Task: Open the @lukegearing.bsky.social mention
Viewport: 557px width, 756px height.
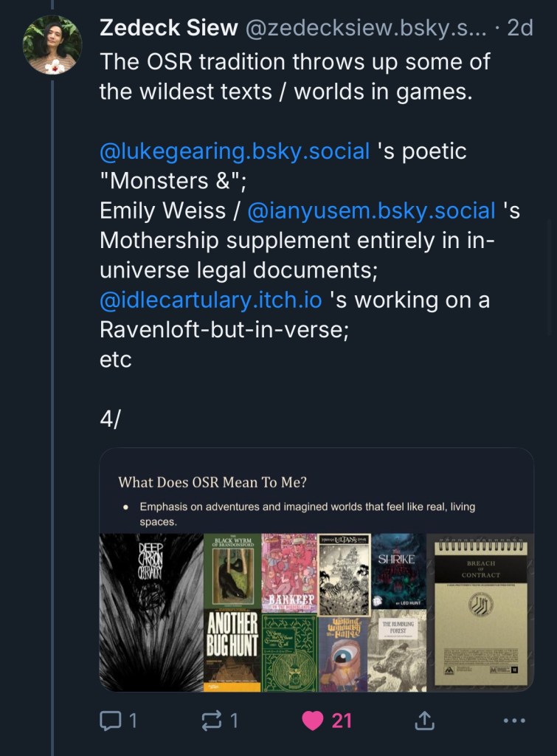Action: click(235, 151)
